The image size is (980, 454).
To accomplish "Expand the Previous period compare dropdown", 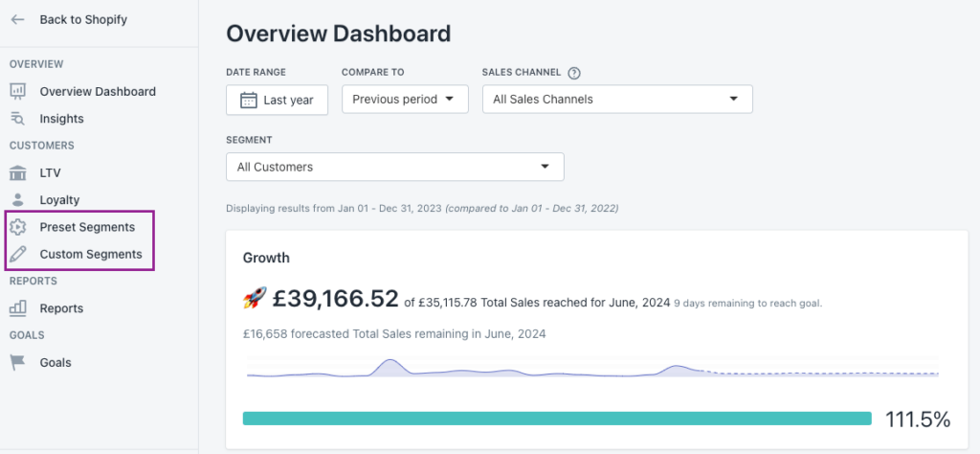I will [x=405, y=100].
